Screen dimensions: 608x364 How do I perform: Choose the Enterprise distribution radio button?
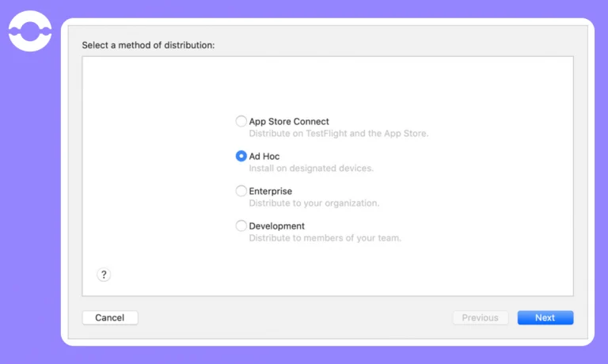(x=241, y=191)
